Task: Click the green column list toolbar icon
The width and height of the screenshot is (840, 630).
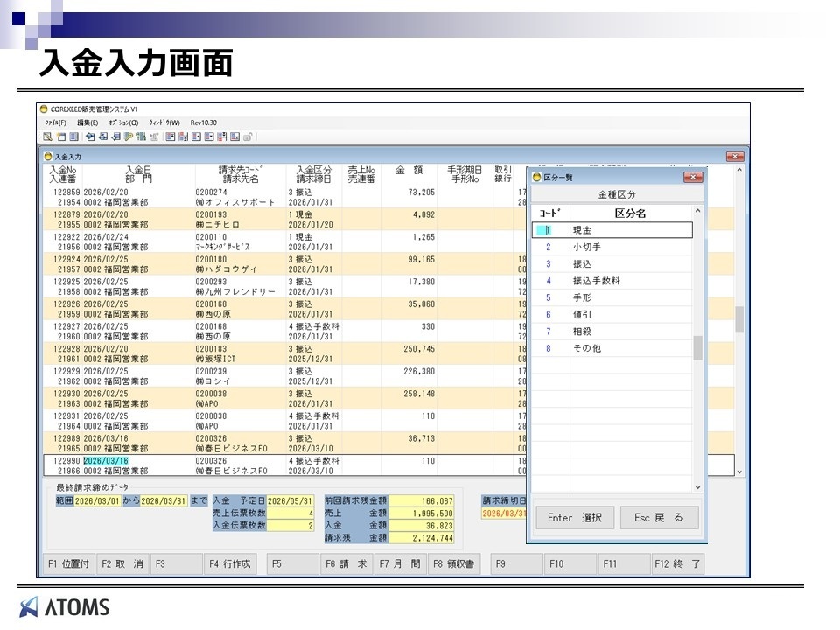Action: pyautogui.click(x=141, y=136)
